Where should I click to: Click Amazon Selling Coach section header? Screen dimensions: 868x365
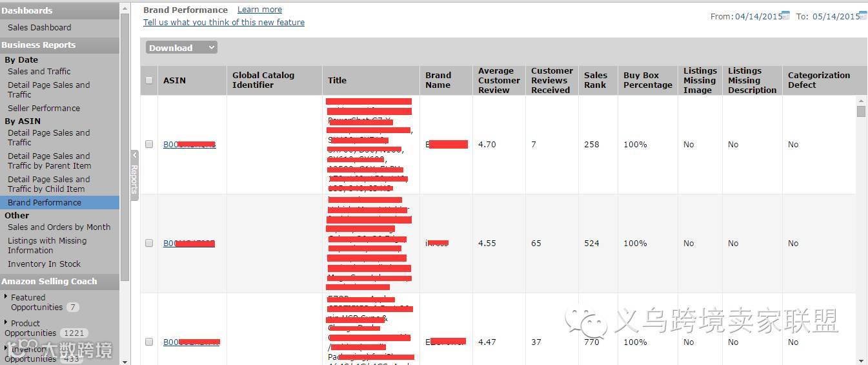tap(59, 281)
